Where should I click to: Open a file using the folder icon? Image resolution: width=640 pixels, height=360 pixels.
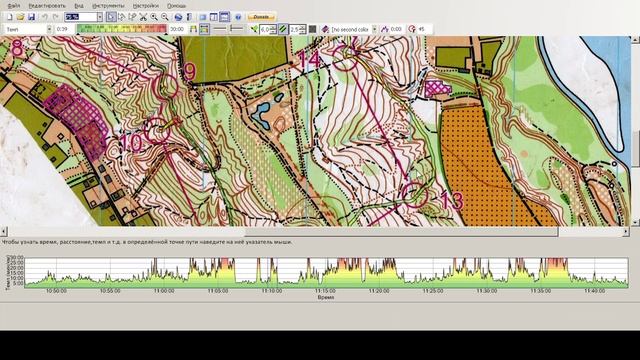pyautogui.click(x=20, y=17)
